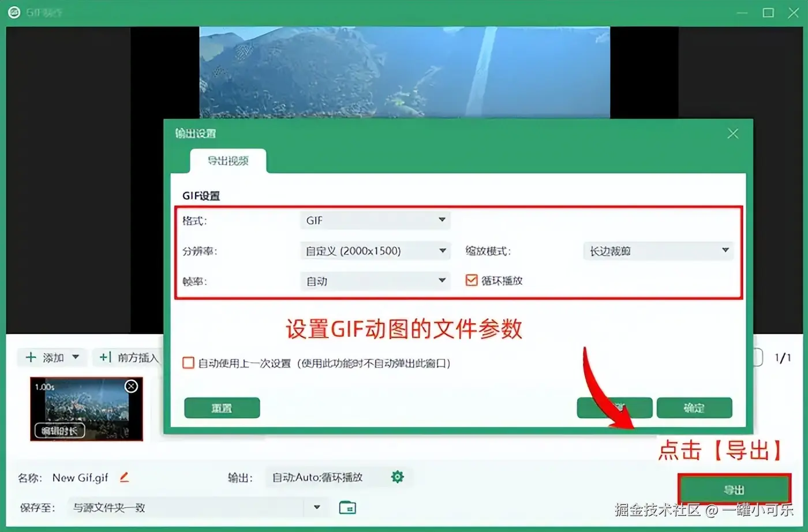Click the green 导出 button
The height and width of the screenshot is (532, 808).
tap(734, 490)
